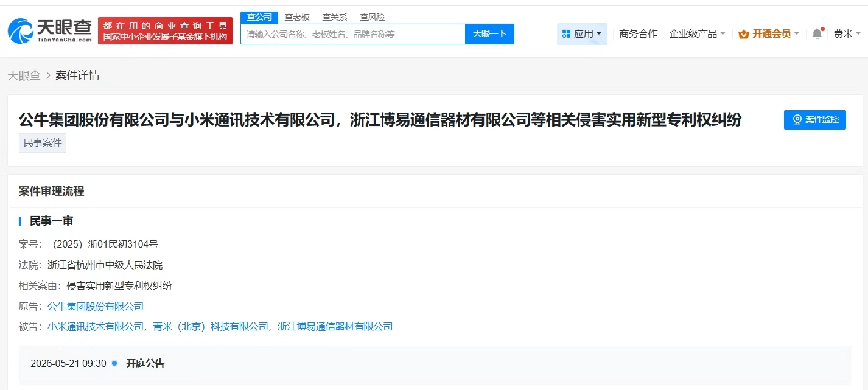Click the 应用 grid icon
The width and height of the screenshot is (868, 390).
(566, 34)
